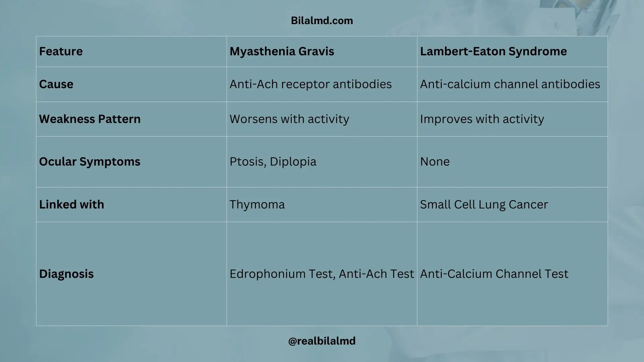
Task: Click the Anti-calcium channel antibodies cell
Action: [510, 84]
